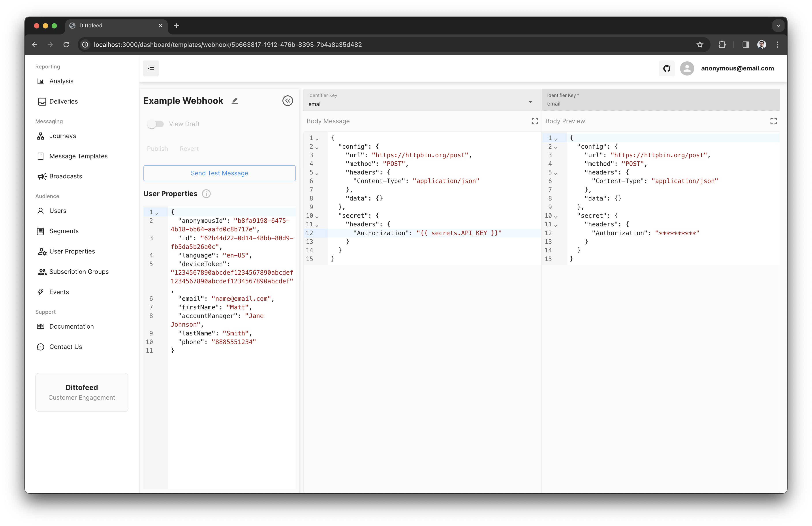Open Message Templates in the sidebar
The image size is (812, 526).
78,156
